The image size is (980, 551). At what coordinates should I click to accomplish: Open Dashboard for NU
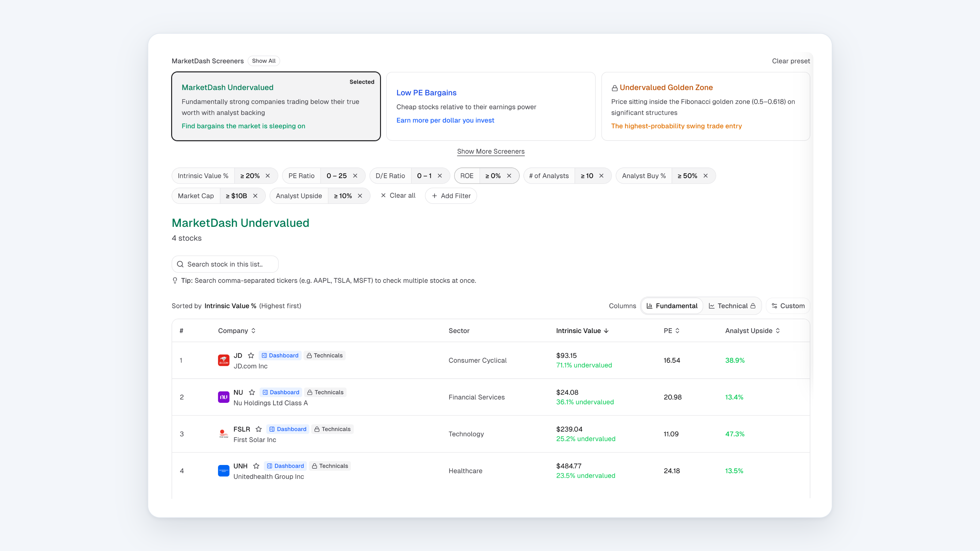(x=281, y=392)
